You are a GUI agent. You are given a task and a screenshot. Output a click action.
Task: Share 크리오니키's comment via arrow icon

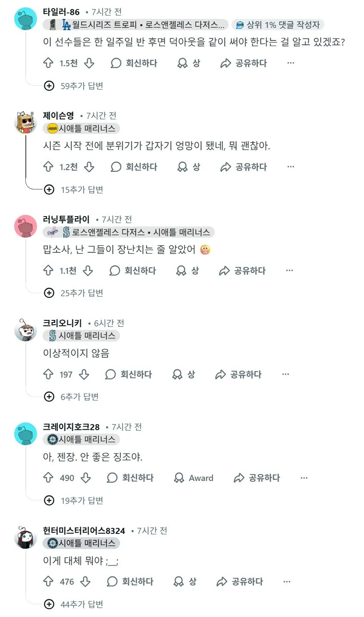click(x=221, y=375)
